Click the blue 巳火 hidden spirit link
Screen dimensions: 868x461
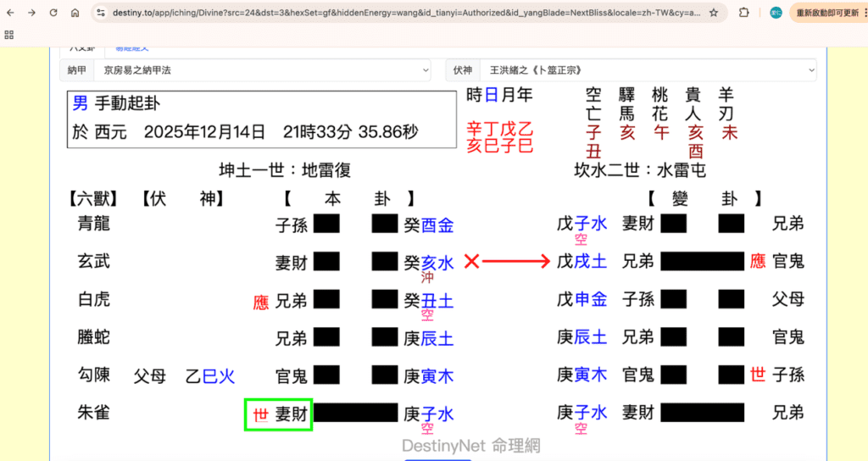point(219,375)
